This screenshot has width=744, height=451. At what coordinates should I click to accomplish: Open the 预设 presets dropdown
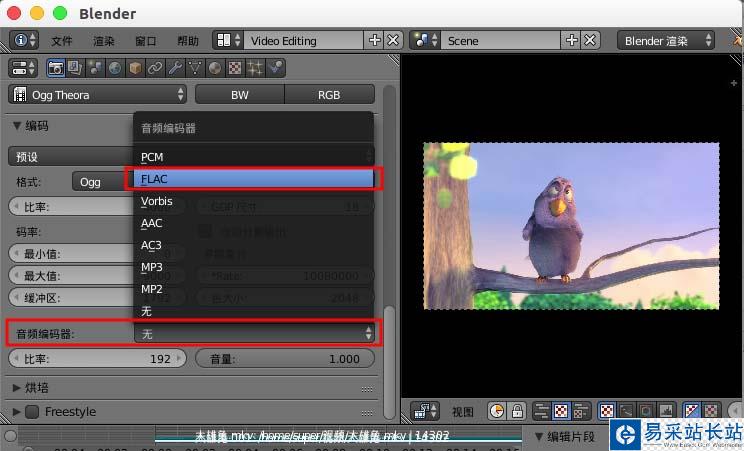[71, 157]
